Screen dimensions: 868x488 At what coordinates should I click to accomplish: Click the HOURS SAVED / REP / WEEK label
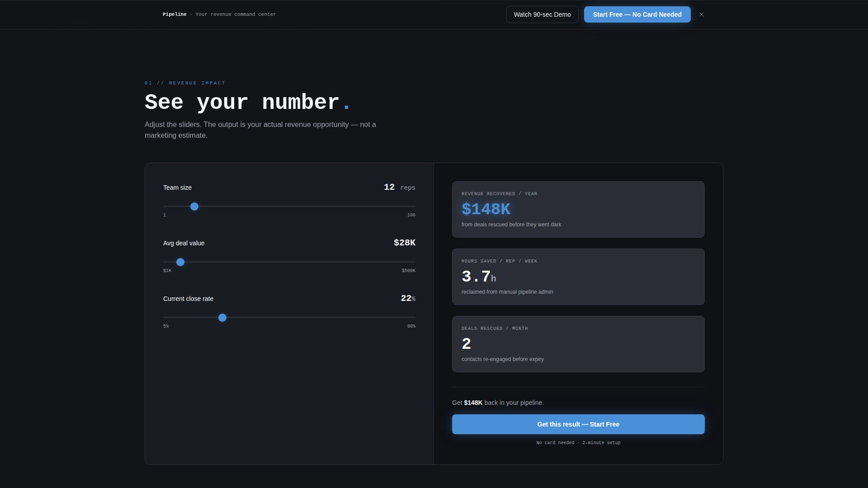pos(500,261)
